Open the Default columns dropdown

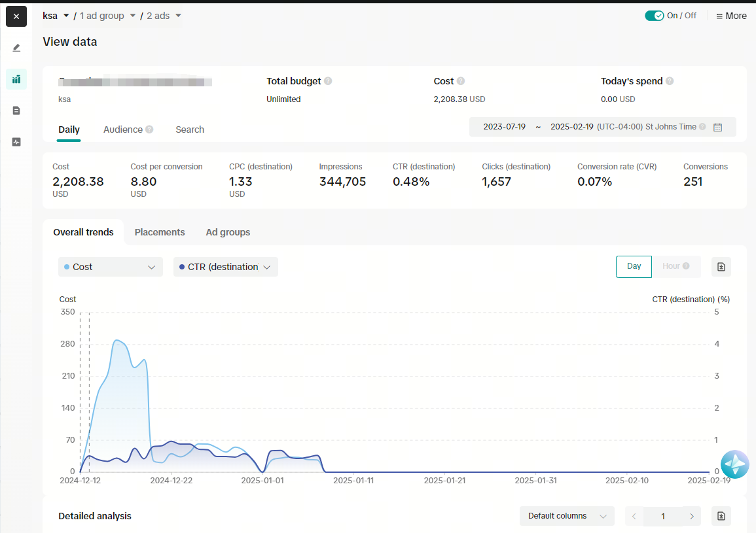pyautogui.click(x=567, y=516)
